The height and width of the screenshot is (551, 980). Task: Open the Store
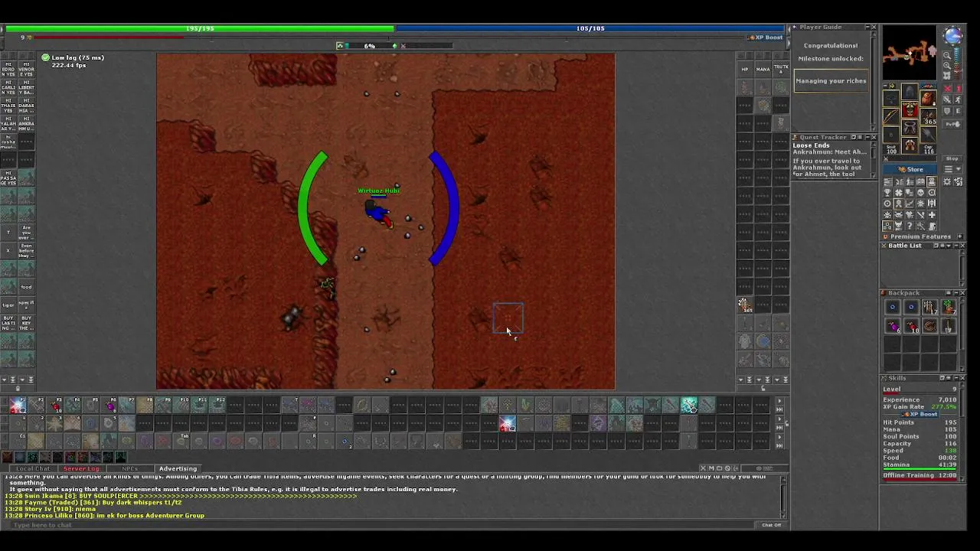pos(910,169)
